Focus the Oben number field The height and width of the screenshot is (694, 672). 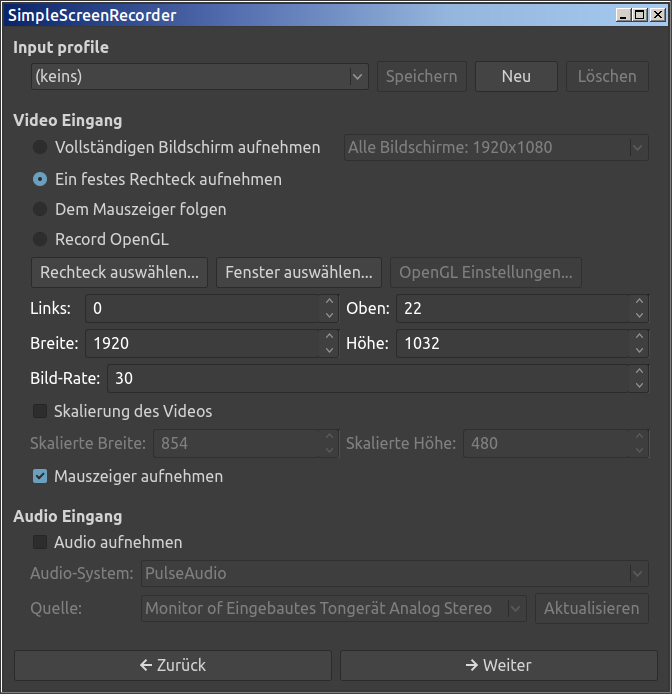click(510, 309)
